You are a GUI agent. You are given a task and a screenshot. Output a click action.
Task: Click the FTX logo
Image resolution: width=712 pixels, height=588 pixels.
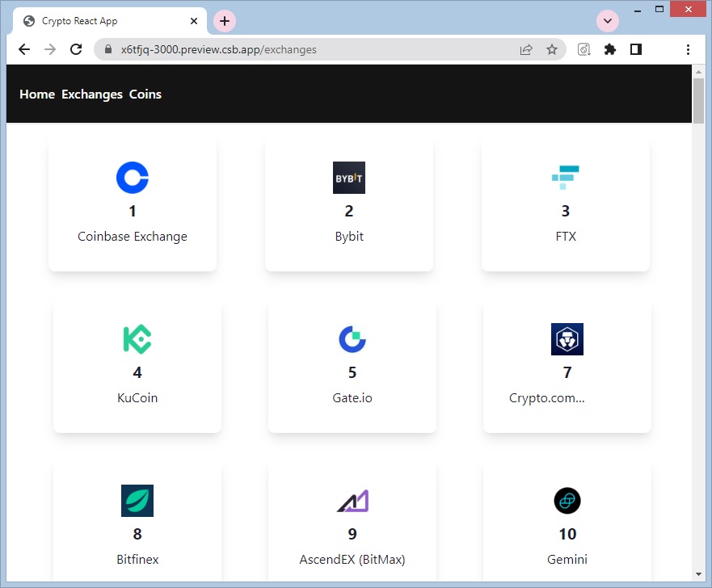click(566, 178)
